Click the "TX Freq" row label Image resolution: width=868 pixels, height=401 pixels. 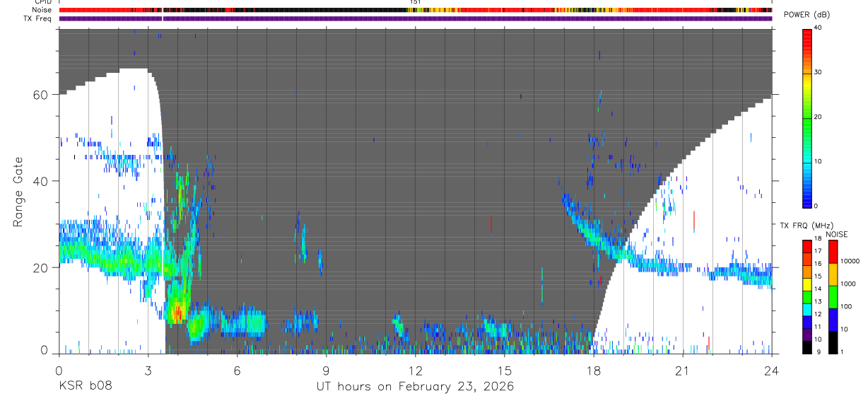coord(38,18)
